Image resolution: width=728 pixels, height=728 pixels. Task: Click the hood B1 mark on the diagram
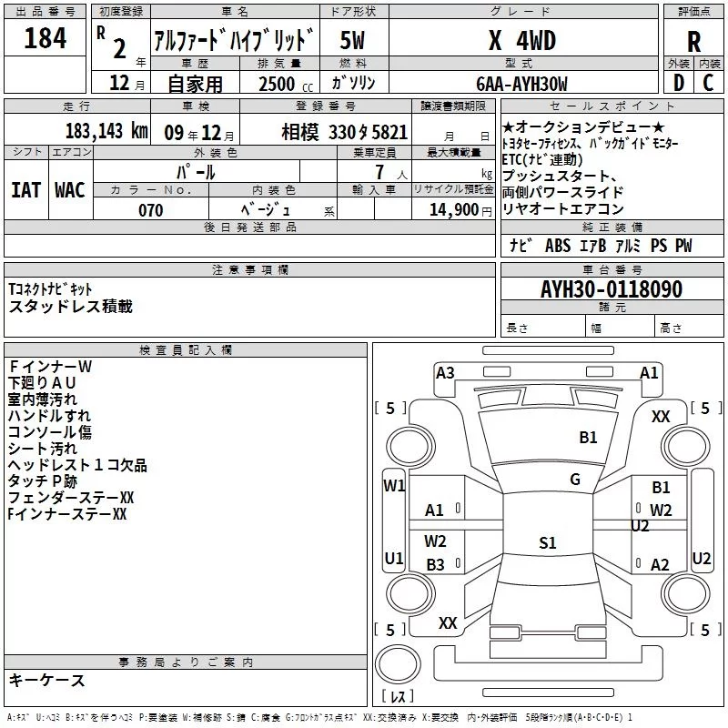[588, 437]
